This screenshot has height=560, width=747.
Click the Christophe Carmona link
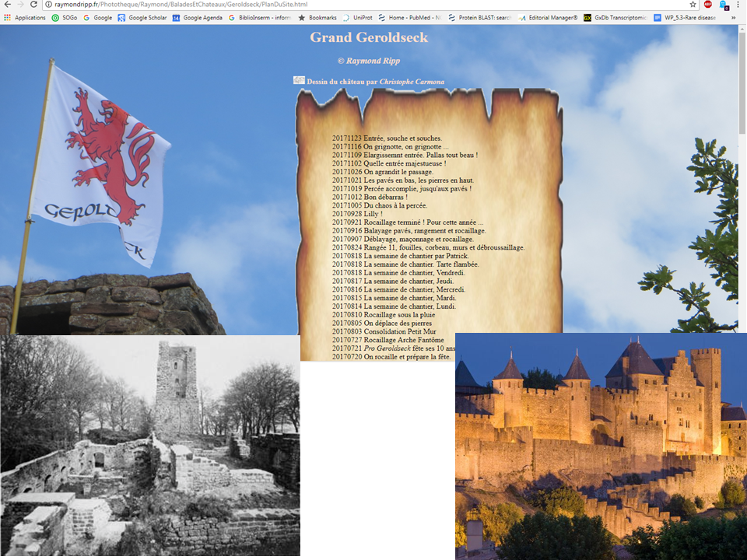[x=412, y=82]
